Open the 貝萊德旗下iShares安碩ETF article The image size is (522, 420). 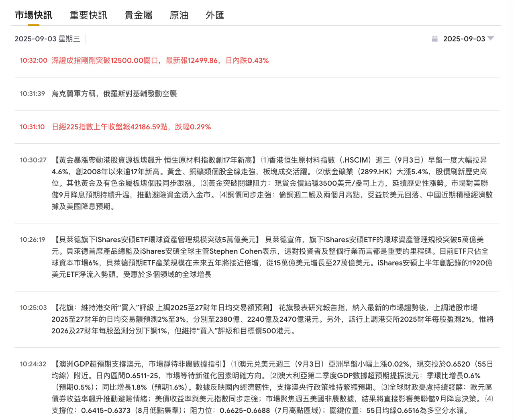pos(272,257)
